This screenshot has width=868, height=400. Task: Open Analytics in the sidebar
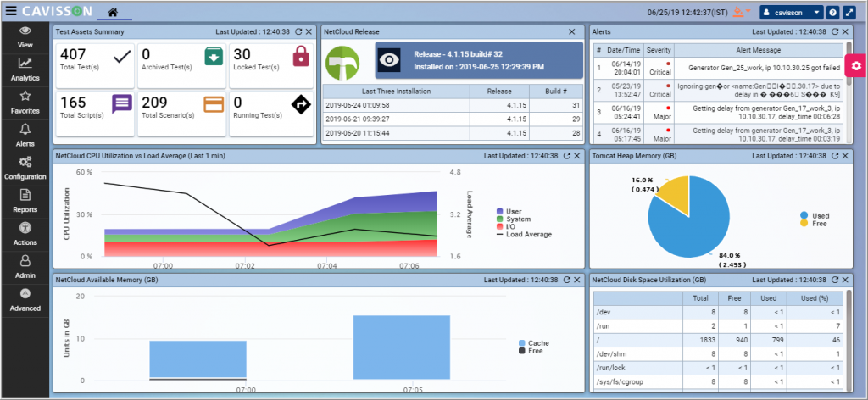click(x=25, y=69)
